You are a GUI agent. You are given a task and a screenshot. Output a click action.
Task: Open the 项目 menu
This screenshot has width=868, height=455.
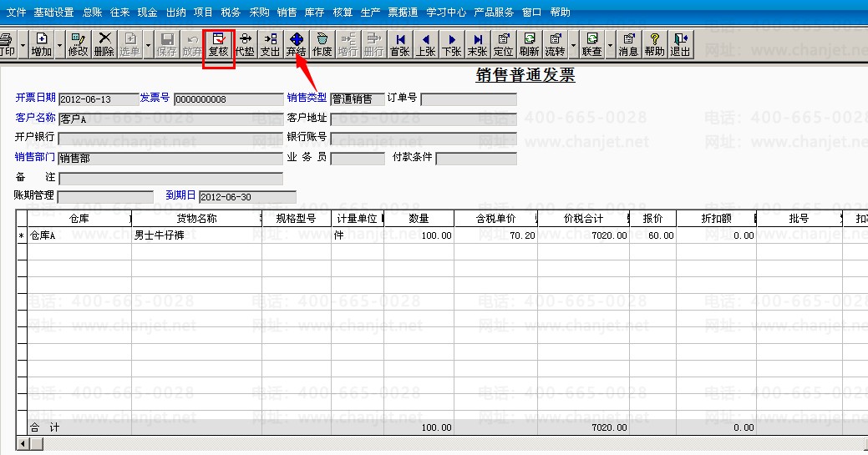click(203, 13)
